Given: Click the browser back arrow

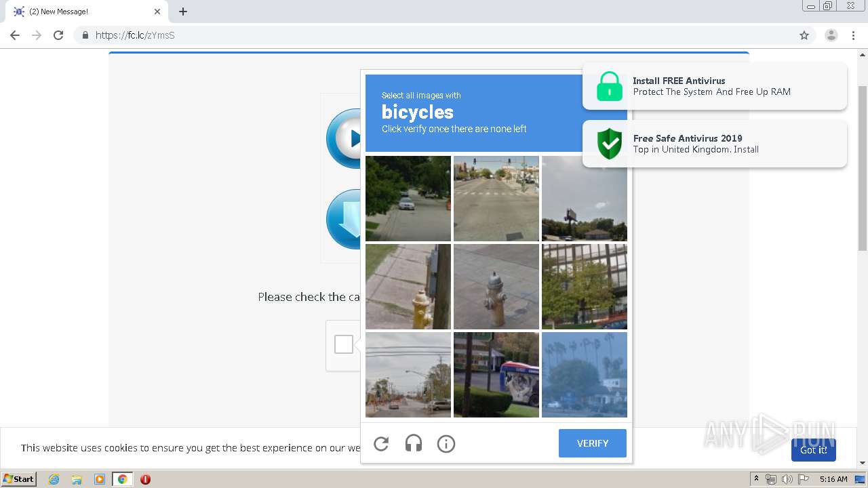Looking at the screenshot, I should pyautogui.click(x=15, y=35).
